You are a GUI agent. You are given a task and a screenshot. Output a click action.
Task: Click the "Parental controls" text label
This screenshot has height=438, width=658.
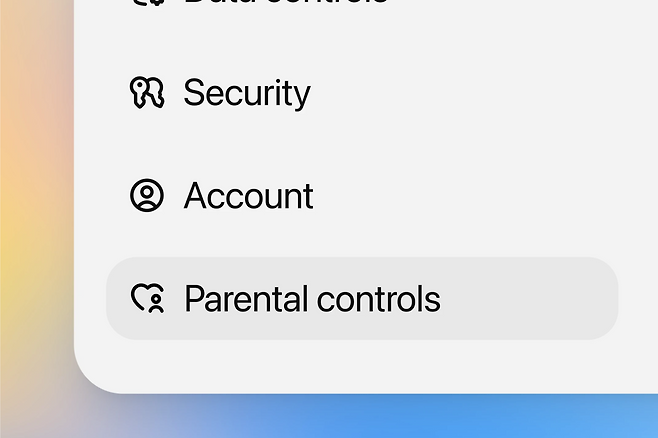312,299
